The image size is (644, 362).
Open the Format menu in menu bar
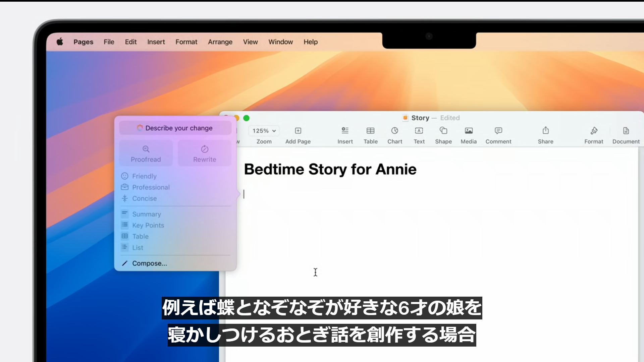point(186,42)
